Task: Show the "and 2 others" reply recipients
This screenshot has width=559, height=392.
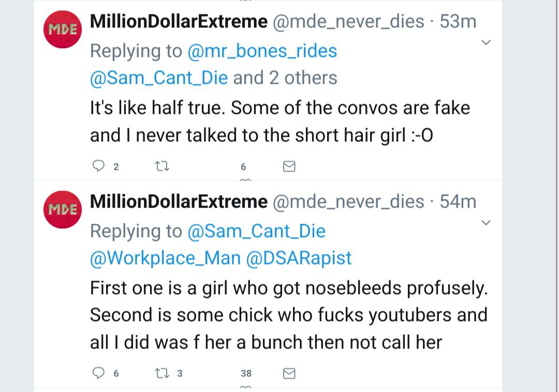Action: click(285, 78)
